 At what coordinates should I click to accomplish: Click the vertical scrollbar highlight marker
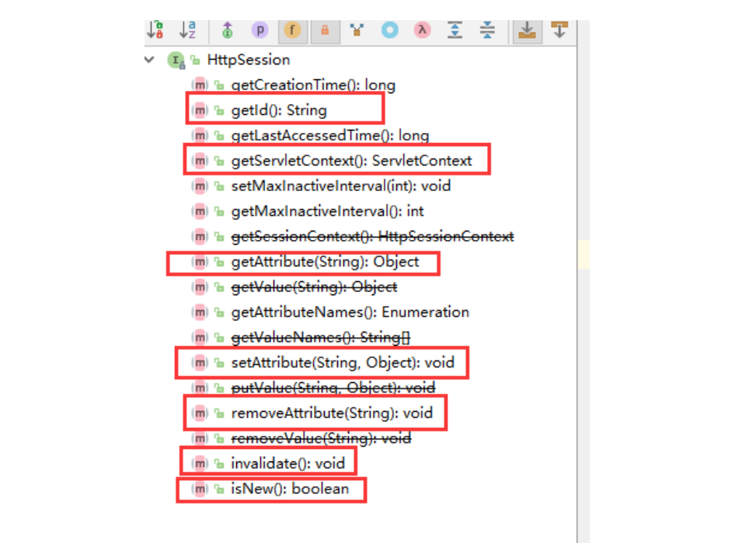(x=584, y=254)
